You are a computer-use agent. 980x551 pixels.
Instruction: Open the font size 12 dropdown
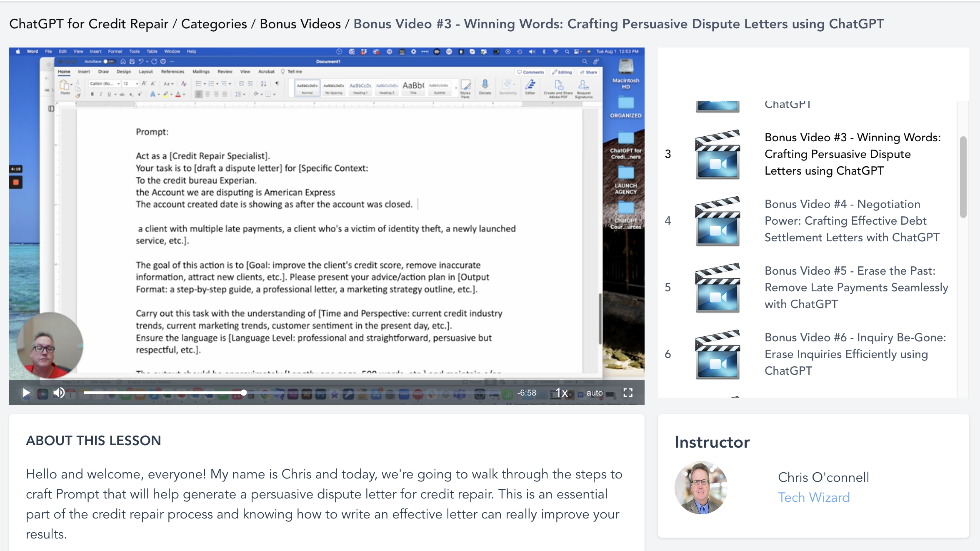click(x=130, y=84)
